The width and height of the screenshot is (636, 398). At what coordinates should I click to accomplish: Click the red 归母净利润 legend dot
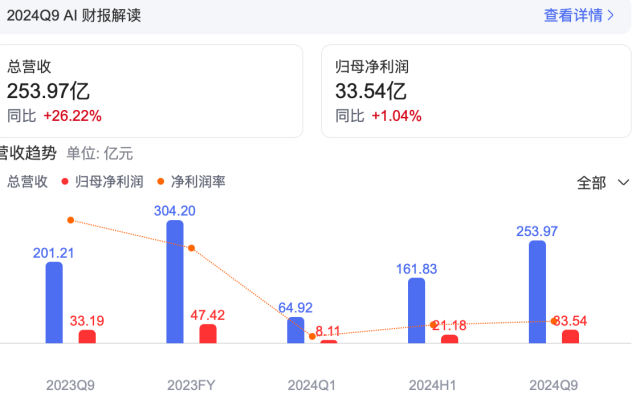click(65, 181)
